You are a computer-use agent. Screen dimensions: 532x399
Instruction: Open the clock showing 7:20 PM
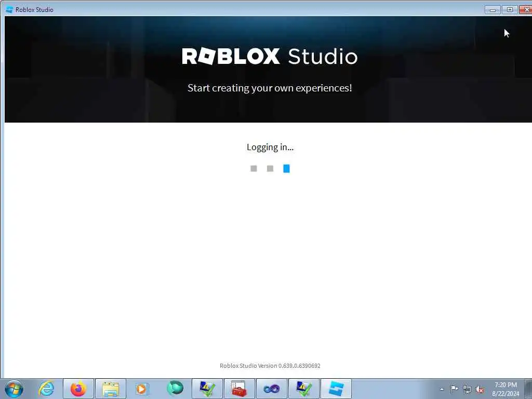(506, 389)
